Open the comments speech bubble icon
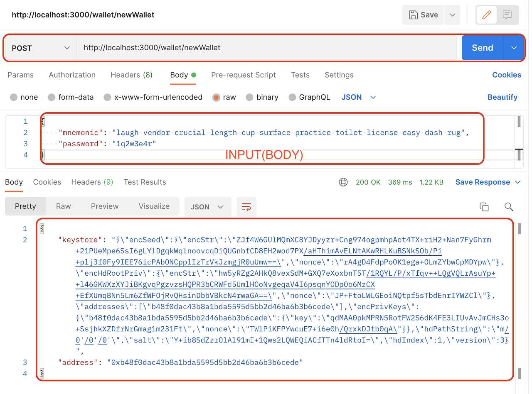Image resolution: width=532 pixels, height=394 pixels. click(507, 15)
